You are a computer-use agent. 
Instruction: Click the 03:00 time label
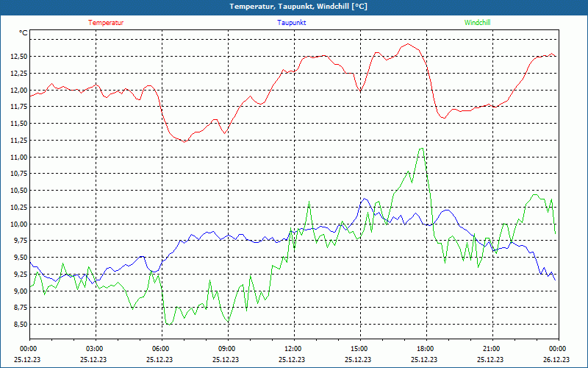click(x=96, y=349)
